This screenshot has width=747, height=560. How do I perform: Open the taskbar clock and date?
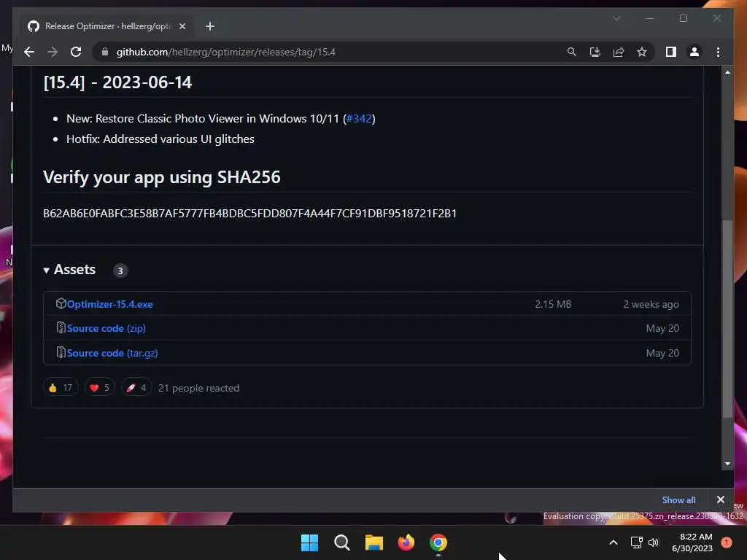(692, 542)
